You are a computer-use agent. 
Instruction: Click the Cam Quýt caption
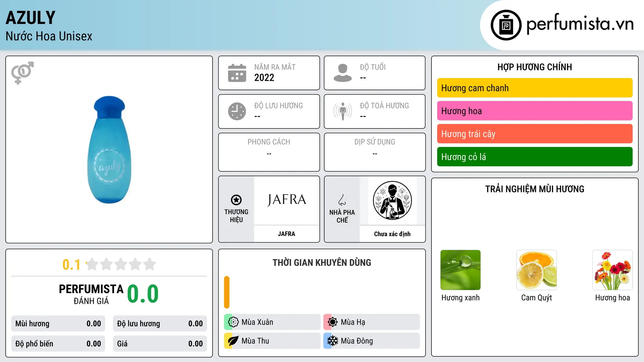536,298
